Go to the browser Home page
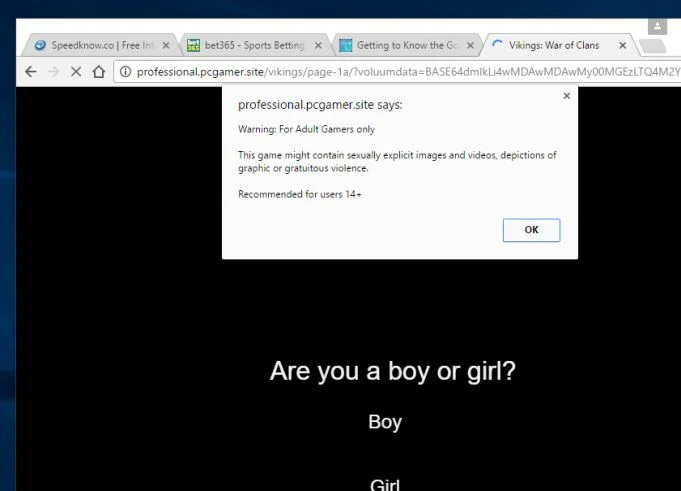 coord(99,72)
